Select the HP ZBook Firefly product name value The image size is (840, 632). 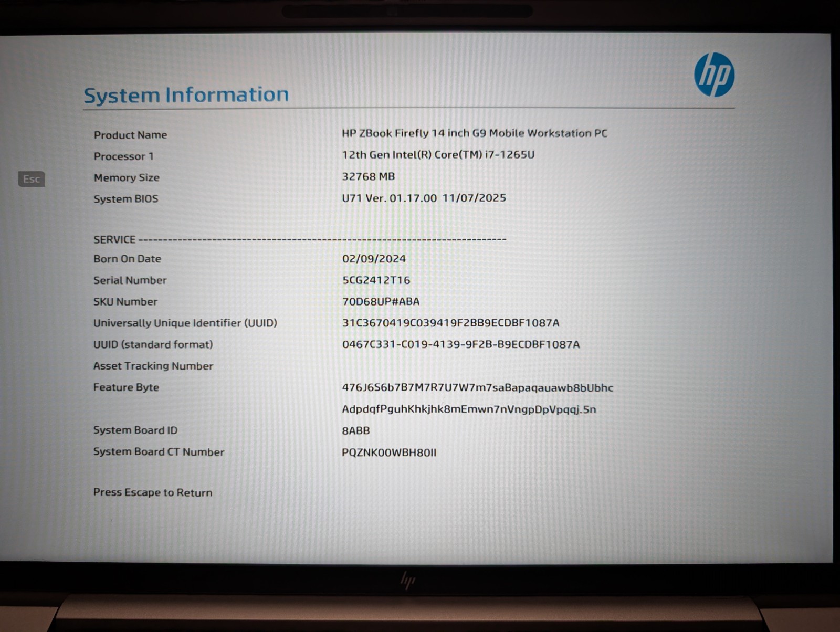475,133
